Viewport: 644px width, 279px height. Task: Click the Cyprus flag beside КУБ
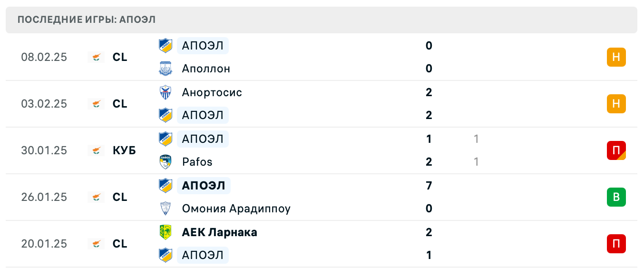pyautogui.click(x=96, y=150)
